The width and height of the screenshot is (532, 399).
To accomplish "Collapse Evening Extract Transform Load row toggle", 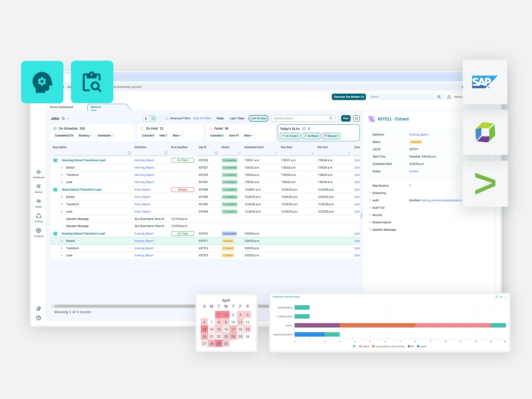I will [55, 234].
